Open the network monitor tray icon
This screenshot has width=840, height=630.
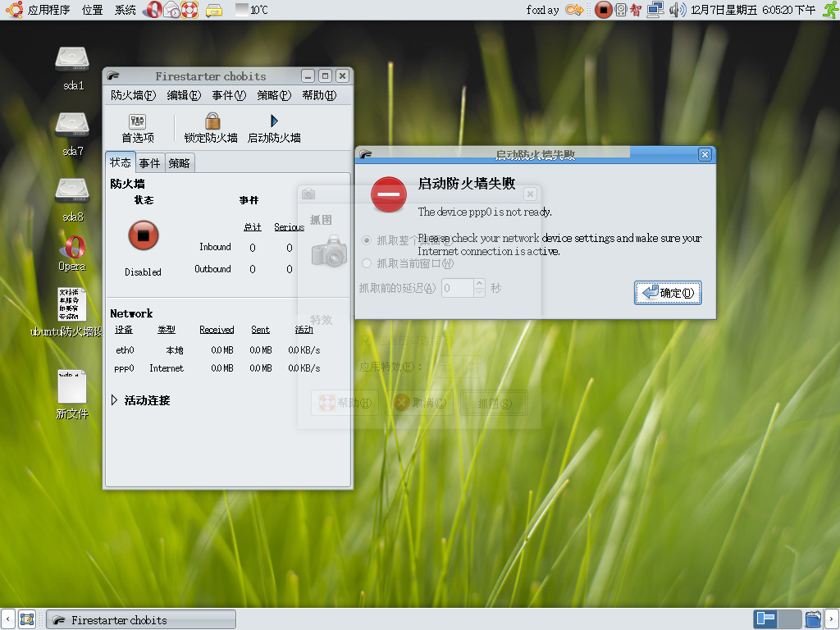(655, 10)
